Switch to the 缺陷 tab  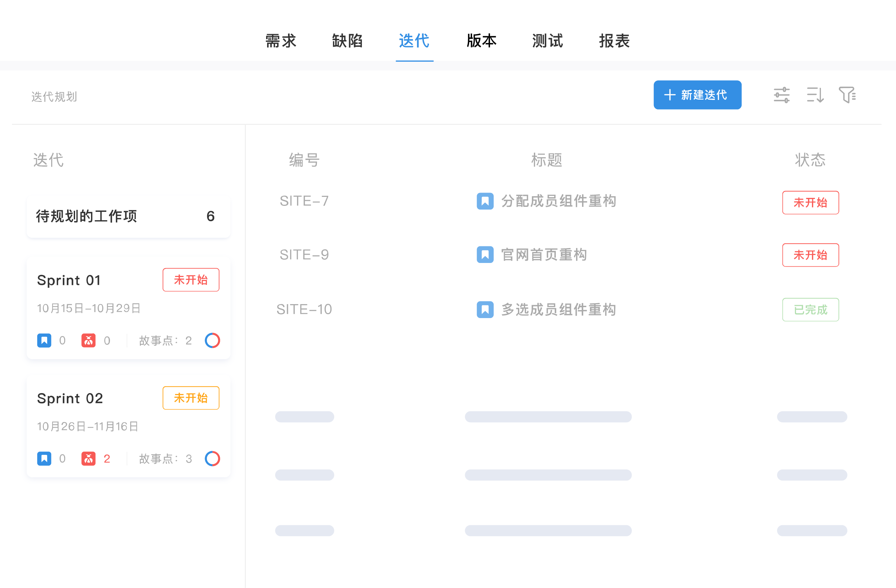point(347,41)
